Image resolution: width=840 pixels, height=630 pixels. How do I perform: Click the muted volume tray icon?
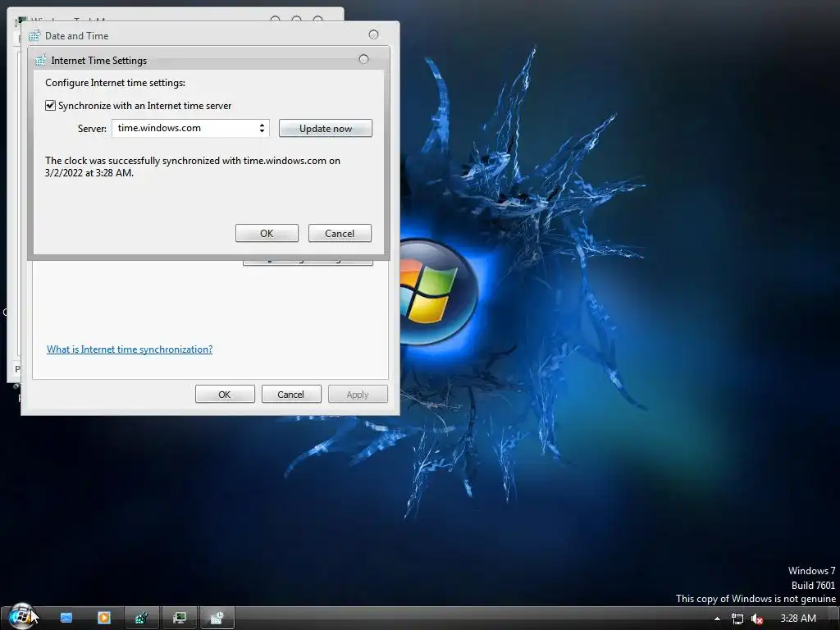[x=757, y=619]
